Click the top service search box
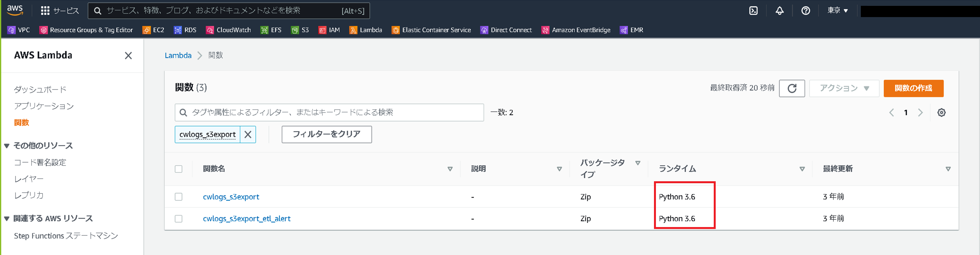 [229, 10]
